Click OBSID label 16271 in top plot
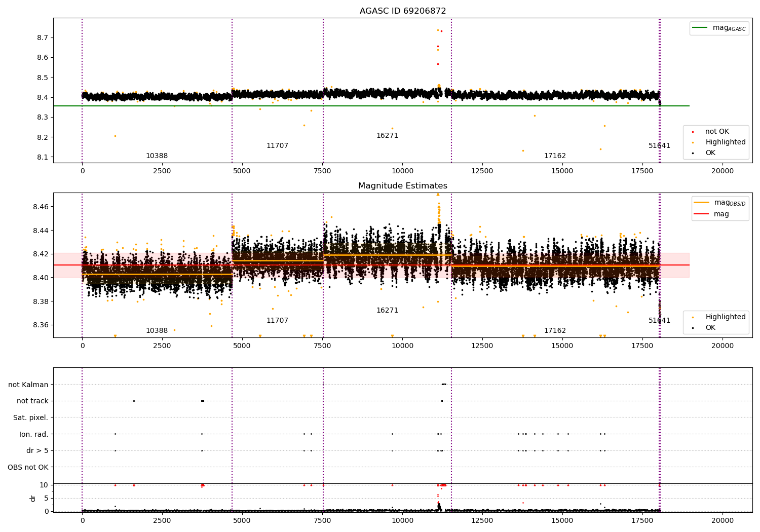This screenshot has width=760, height=532. point(387,136)
